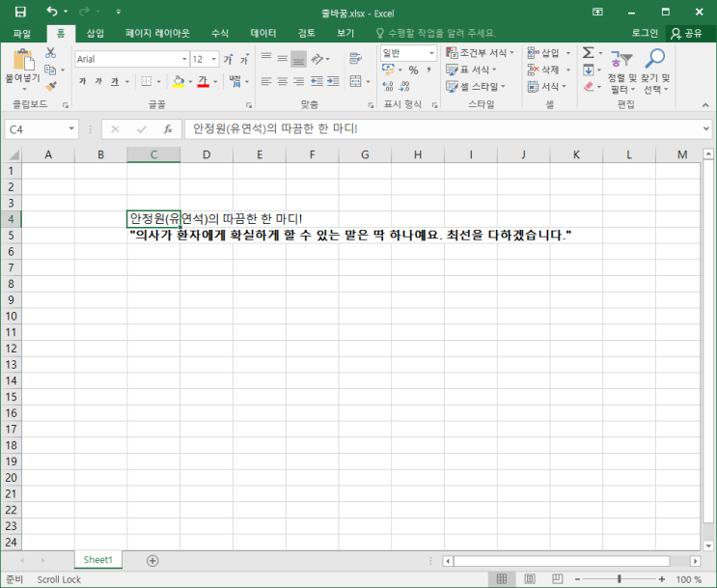
Task: Toggle italic formatting
Action: click(98, 81)
